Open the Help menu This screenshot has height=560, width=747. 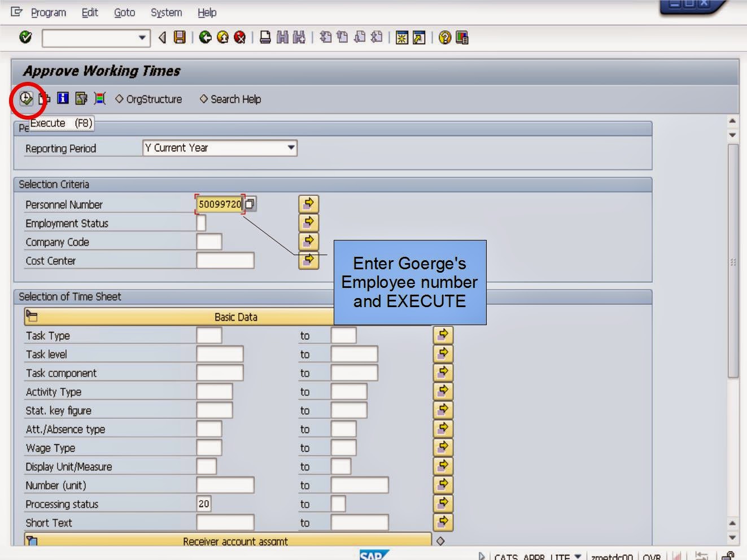point(207,12)
